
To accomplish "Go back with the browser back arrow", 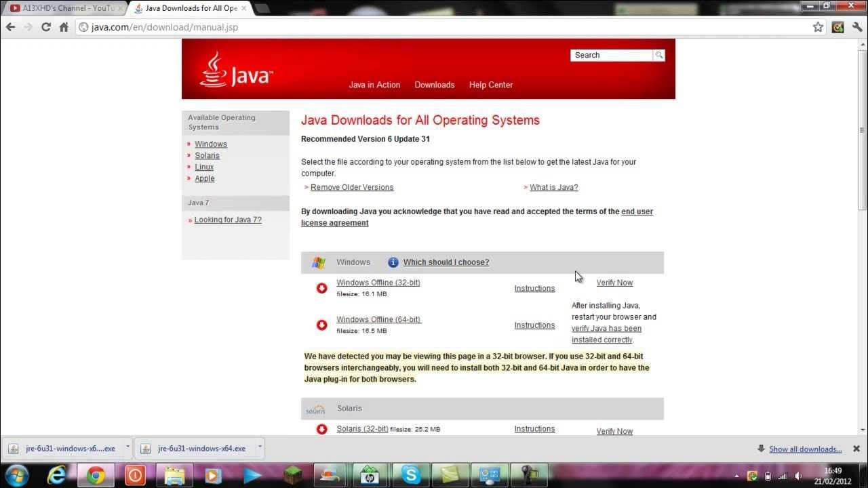I will pyautogui.click(x=10, y=27).
